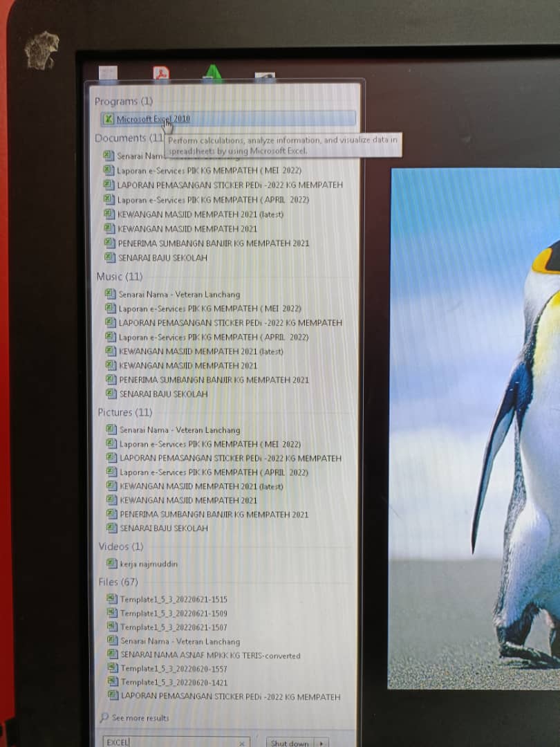Expand the Shut down options arrow

tap(321, 743)
